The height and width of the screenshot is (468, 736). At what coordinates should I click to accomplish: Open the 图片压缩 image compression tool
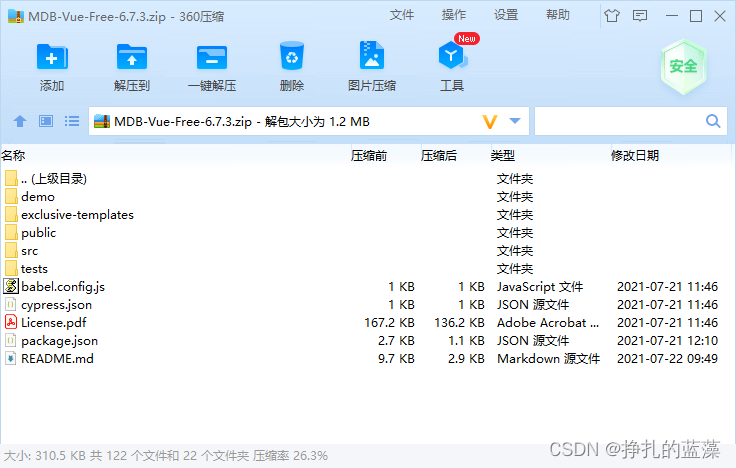pos(372,56)
